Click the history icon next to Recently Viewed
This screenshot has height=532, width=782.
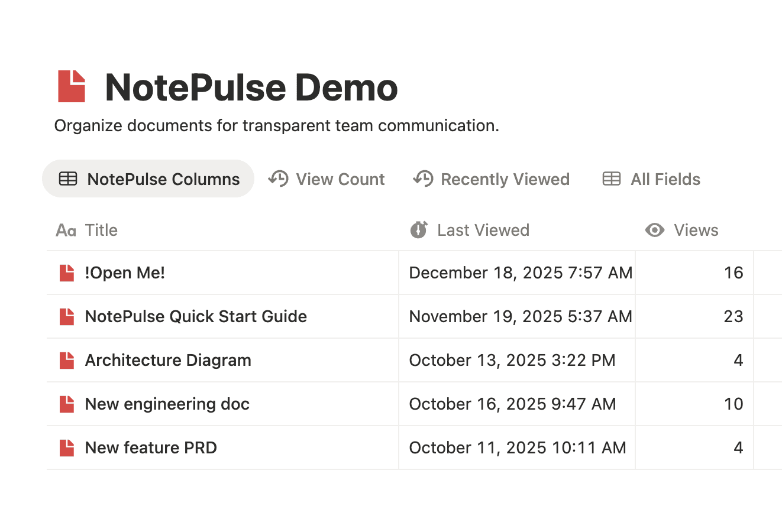423,179
